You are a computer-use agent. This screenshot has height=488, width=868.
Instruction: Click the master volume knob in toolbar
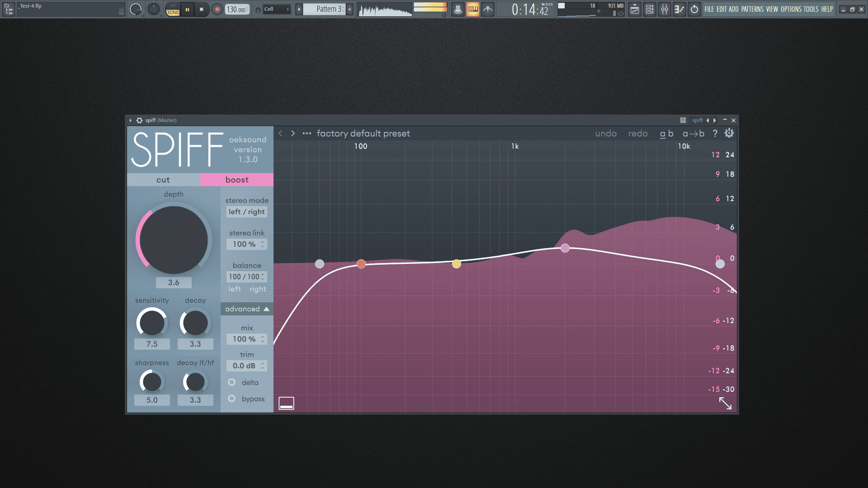click(135, 9)
